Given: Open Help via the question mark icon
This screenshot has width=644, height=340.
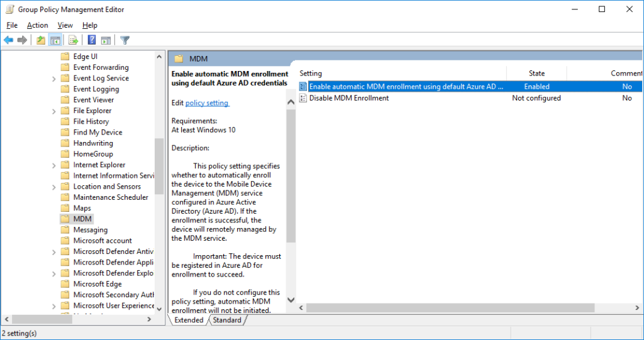Looking at the screenshot, I should click(x=92, y=40).
